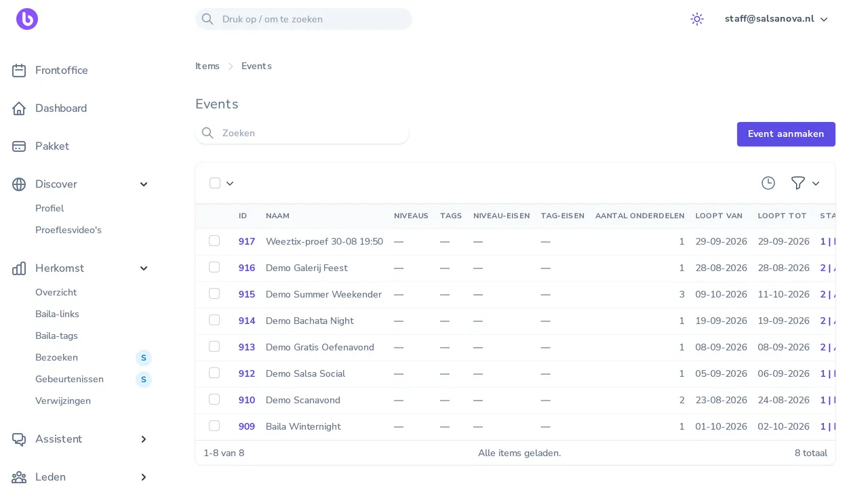
Task: Open Overzicht under Herkomst
Action: [56, 293]
